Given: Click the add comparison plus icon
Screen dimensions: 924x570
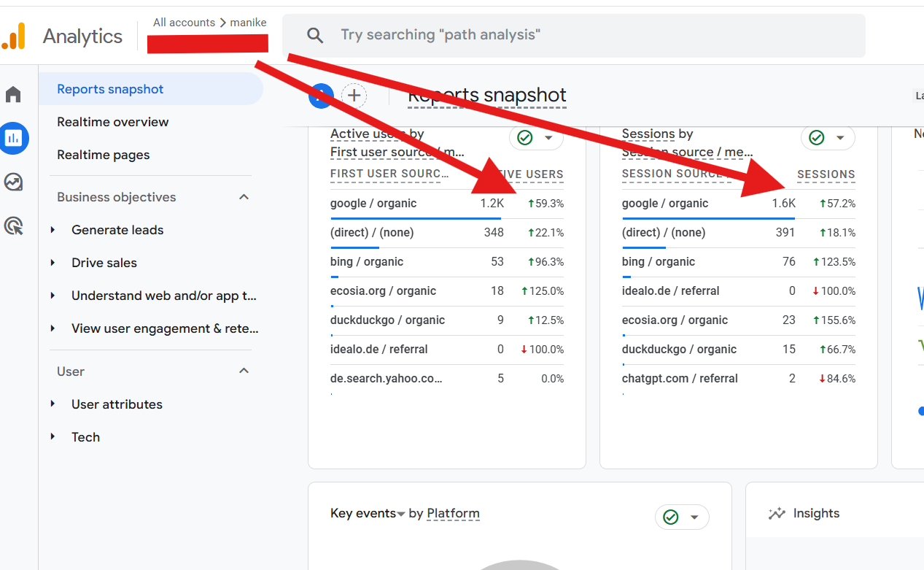Looking at the screenshot, I should [x=354, y=95].
